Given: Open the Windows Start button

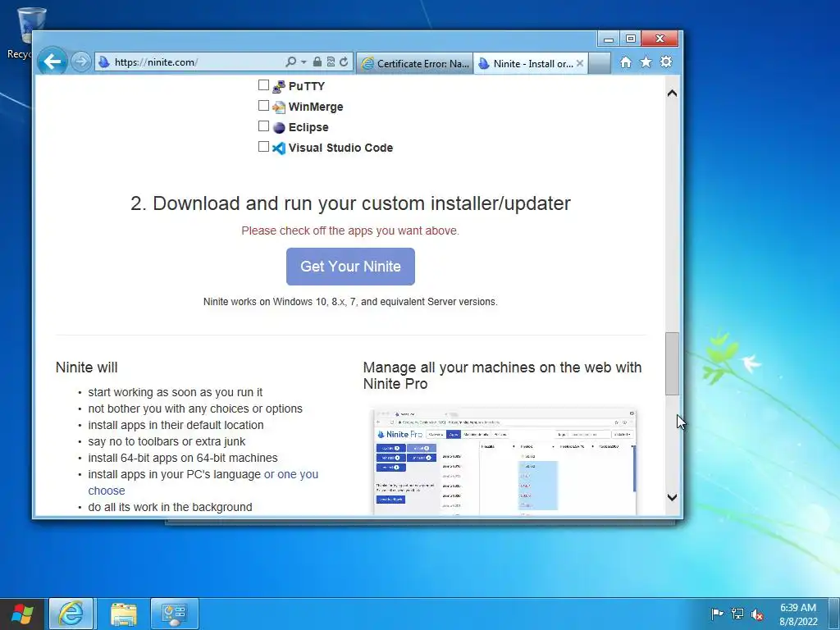Looking at the screenshot, I should pyautogui.click(x=22, y=614).
